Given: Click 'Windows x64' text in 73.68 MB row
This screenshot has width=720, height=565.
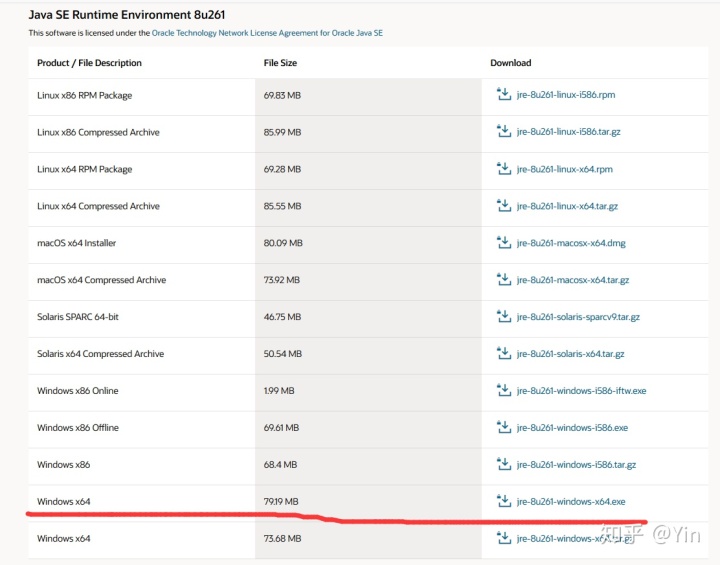Looking at the screenshot, I should (63, 538).
